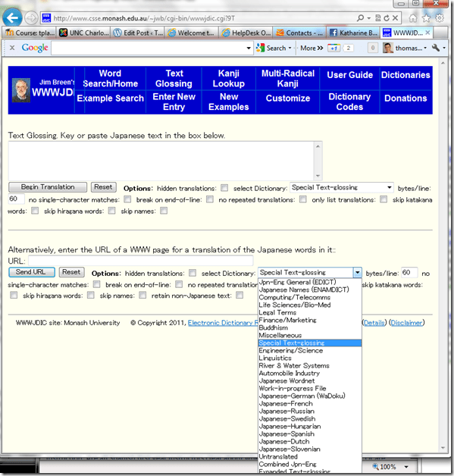Click the stop X icon in address bar
This screenshot has width=454, height=476.
(395, 18)
